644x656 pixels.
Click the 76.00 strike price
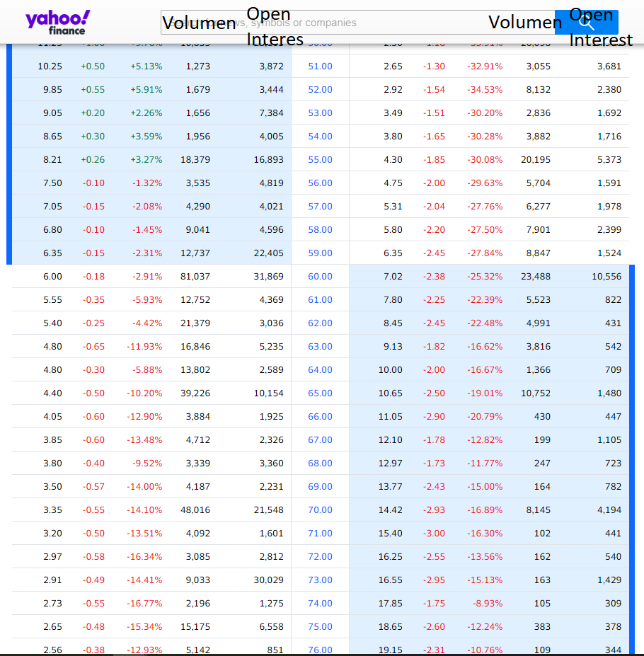point(320,650)
